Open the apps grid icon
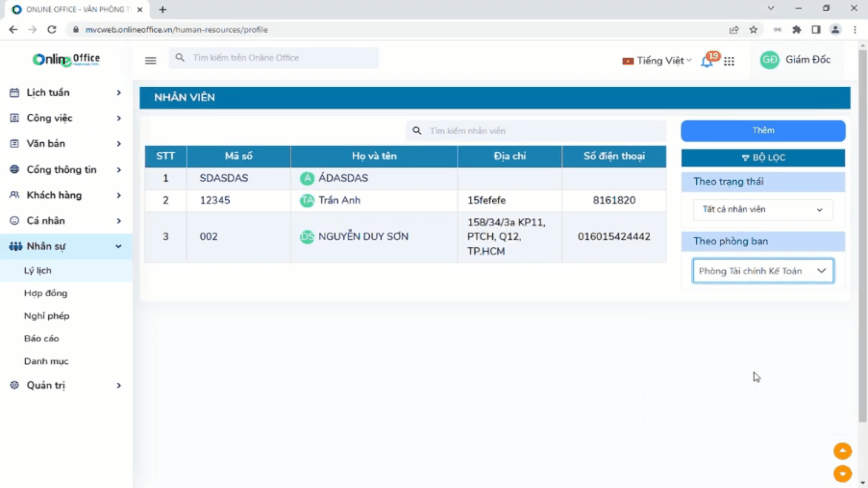This screenshot has width=868, height=488. pos(729,61)
